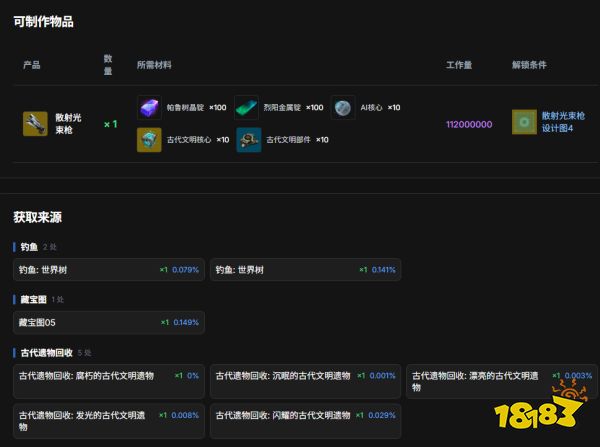
Task: Click the 藏宝图 section heading
Action: (33, 299)
